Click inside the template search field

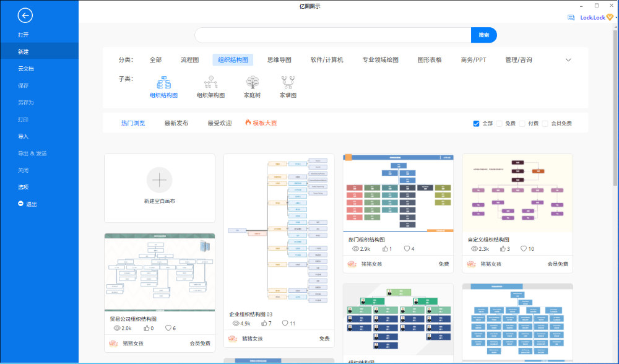click(333, 35)
